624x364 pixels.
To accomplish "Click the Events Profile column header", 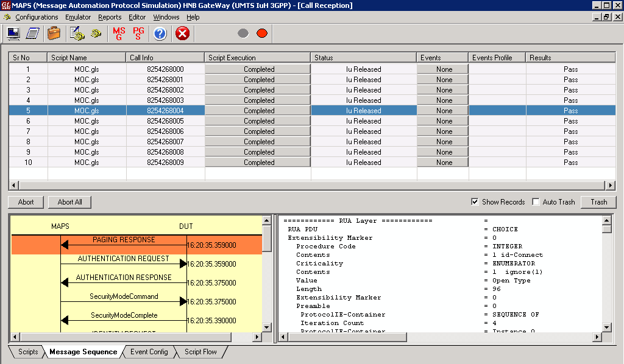I will coord(497,58).
